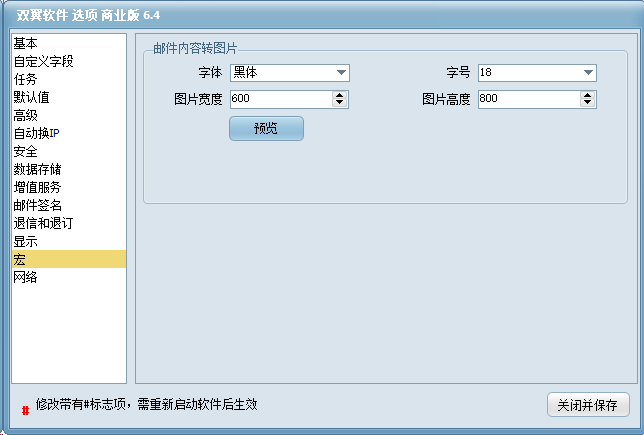Click the 预览 button
The height and width of the screenshot is (435, 644).
point(266,129)
